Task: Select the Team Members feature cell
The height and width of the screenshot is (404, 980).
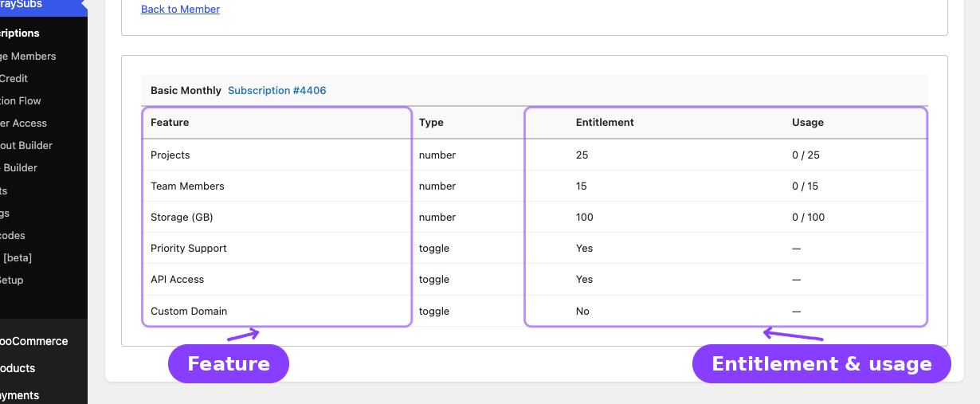Action: [x=187, y=186]
